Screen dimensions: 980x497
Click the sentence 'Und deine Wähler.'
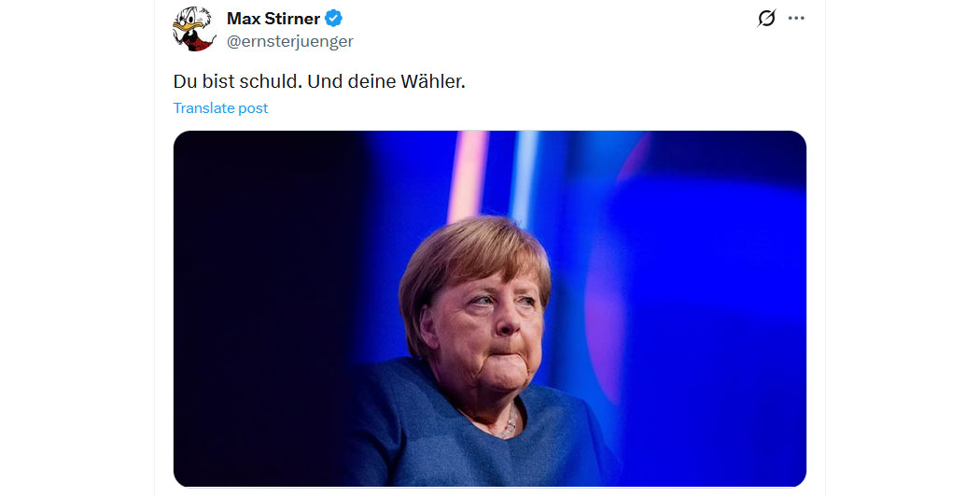pos(386,81)
